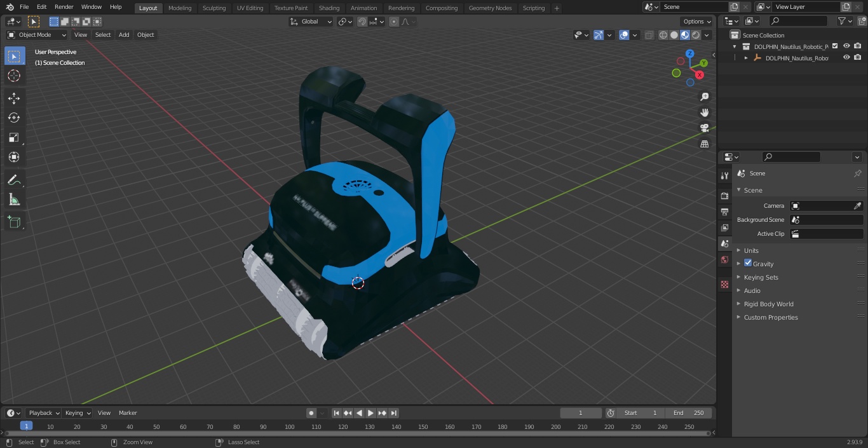This screenshot has width=868, height=448.
Task: Pick the Rotate tool
Action: tap(14, 118)
